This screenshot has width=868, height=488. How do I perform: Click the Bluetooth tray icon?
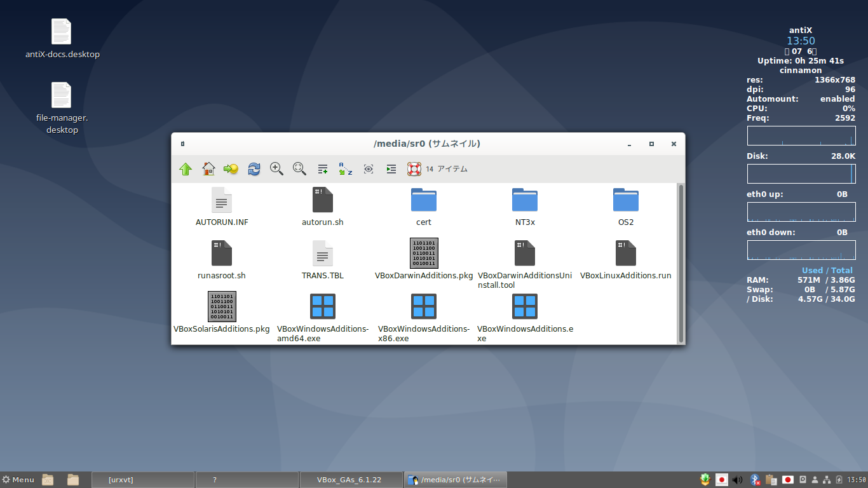pos(755,480)
